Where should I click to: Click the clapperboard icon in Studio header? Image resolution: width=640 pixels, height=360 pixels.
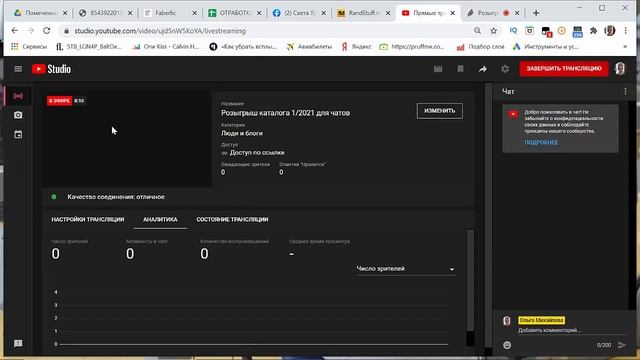[x=438, y=69]
